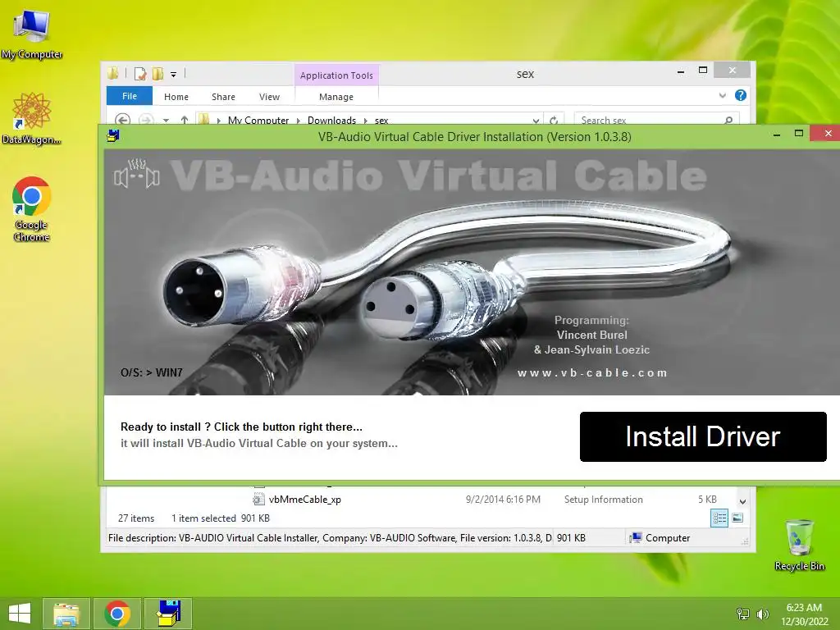This screenshot has height=630, width=840.
Task: Click My Computer in the address breadcrumb
Action: (x=258, y=121)
